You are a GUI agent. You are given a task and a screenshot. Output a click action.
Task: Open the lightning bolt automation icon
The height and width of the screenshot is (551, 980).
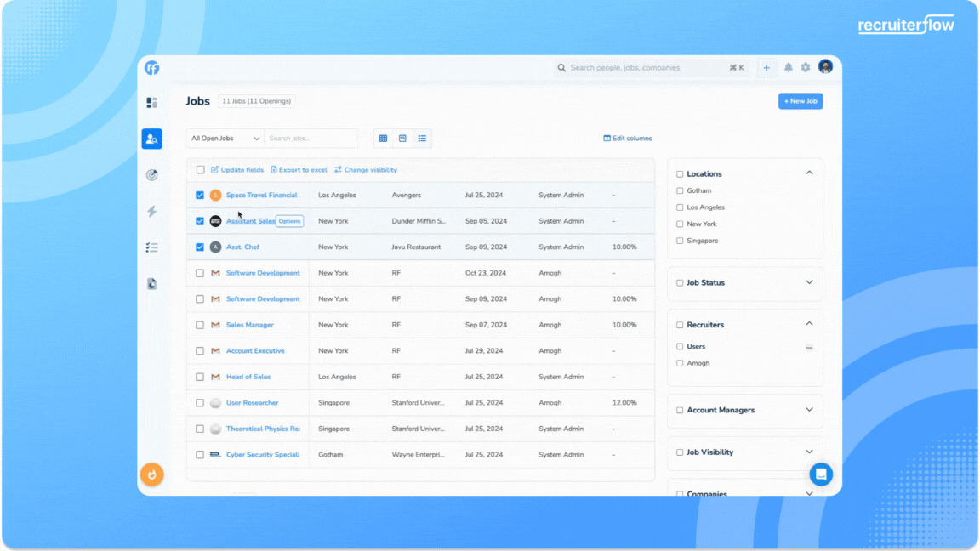click(151, 212)
